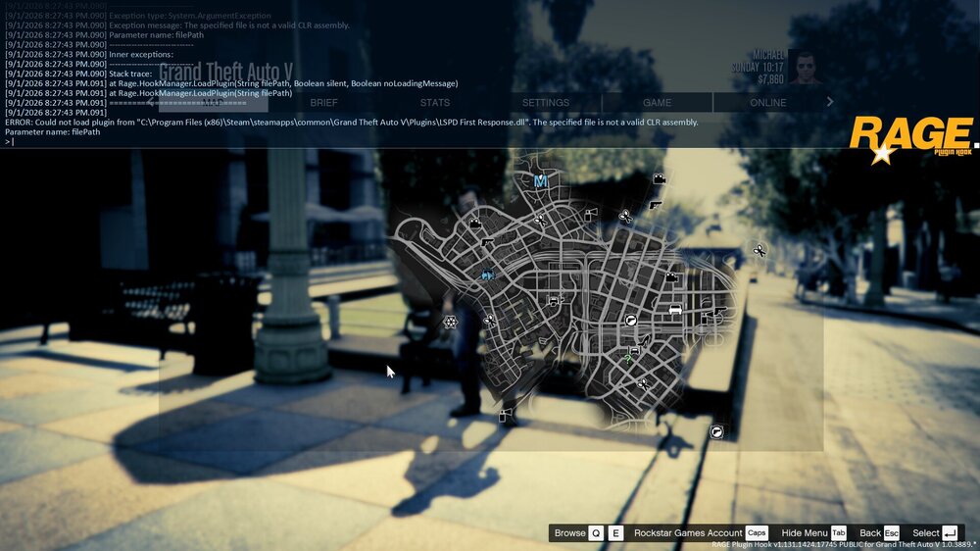Viewport: 980px width, 551px height.
Task: Select circled pistol blip at map's bottom right corner
Action: coord(716,431)
